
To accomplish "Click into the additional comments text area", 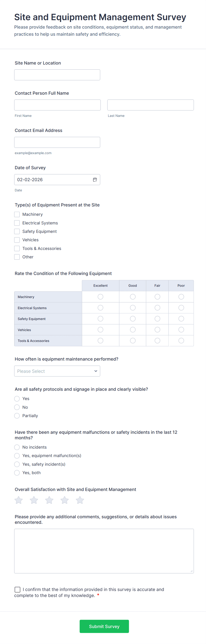I will tap(104, 551).
